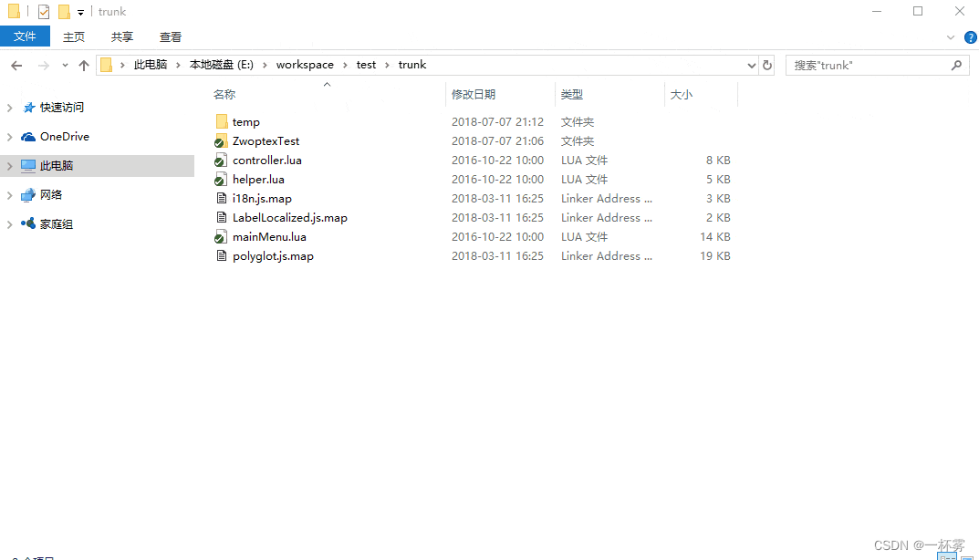
Task: Open the quick access toolbar customize dropdown
Action: pyautogui.click(x=80, y=12)
